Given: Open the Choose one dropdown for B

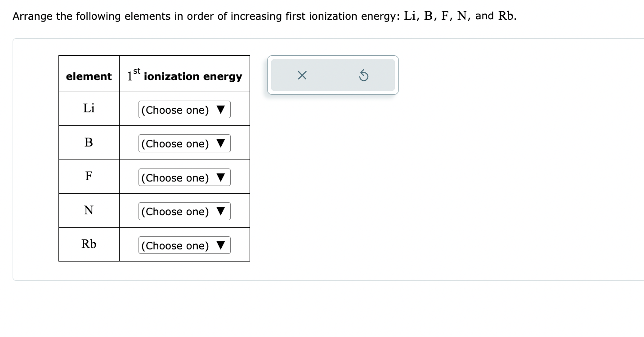Looking at the screenshot, I should [x=184, y=143].
